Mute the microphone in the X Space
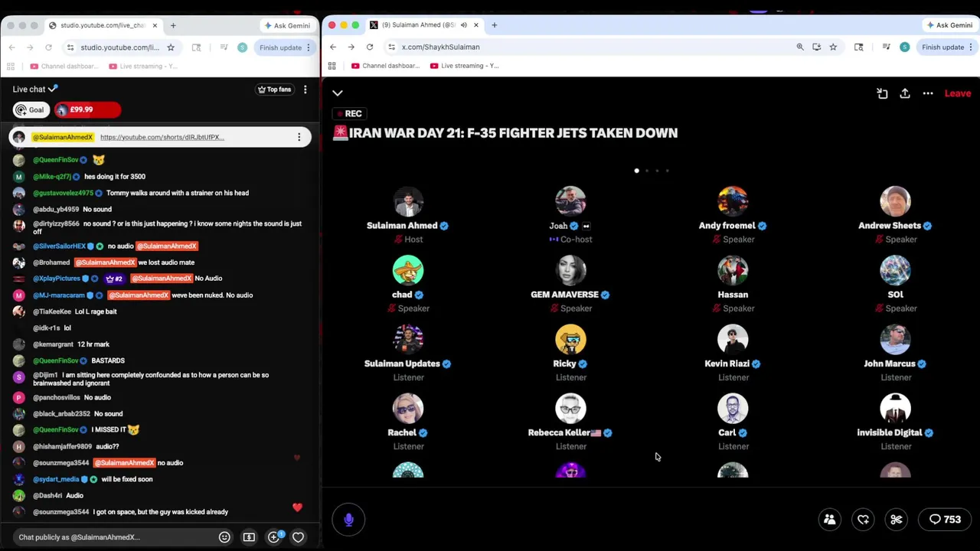 coord(348,520)
